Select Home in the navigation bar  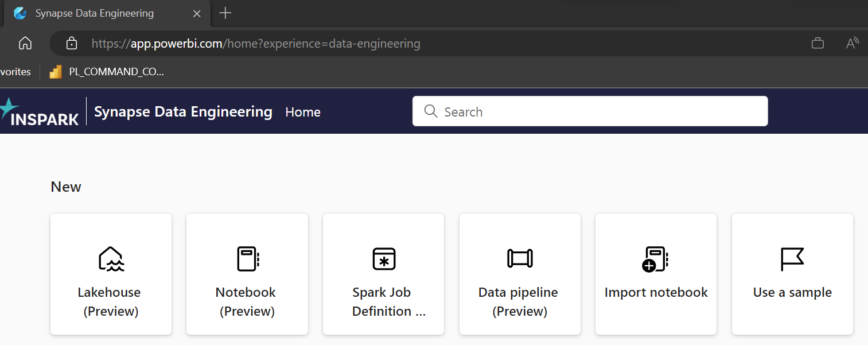(x=302, y=112)
